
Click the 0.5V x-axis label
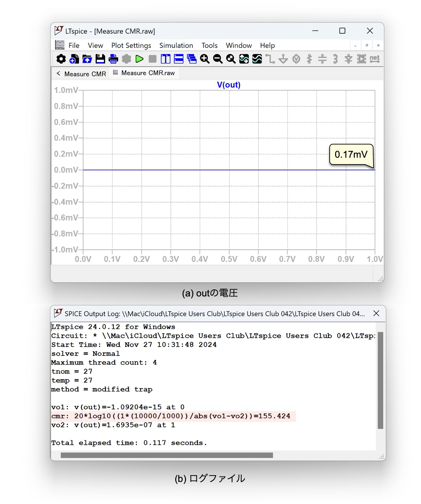tap(229, 259)
